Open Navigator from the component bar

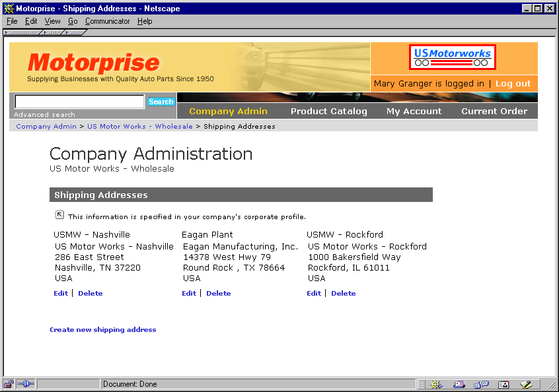pos(435,384)
